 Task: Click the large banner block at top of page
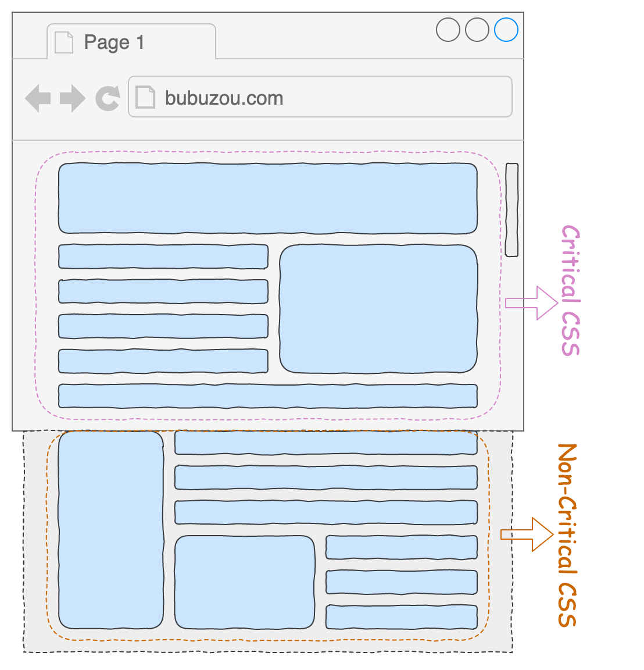coord(267,198)
